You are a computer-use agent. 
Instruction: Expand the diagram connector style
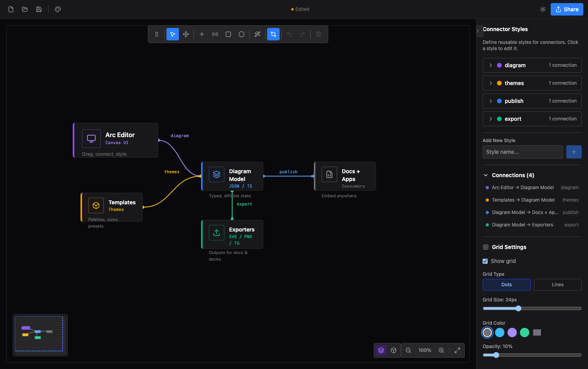pos(532,65)
